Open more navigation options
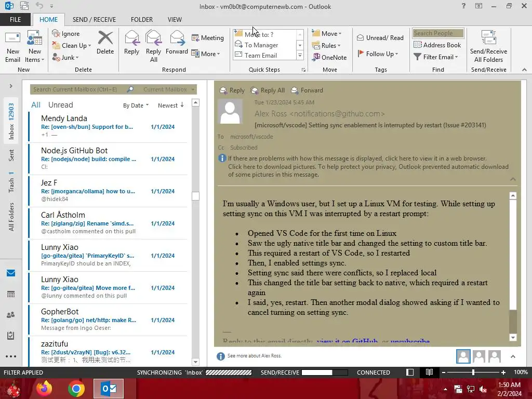532x399 pixels. pyautogui.click(x=11, y=356)
